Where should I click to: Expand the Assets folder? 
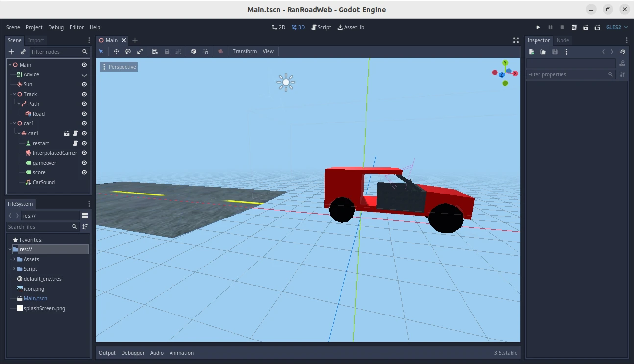14,259
